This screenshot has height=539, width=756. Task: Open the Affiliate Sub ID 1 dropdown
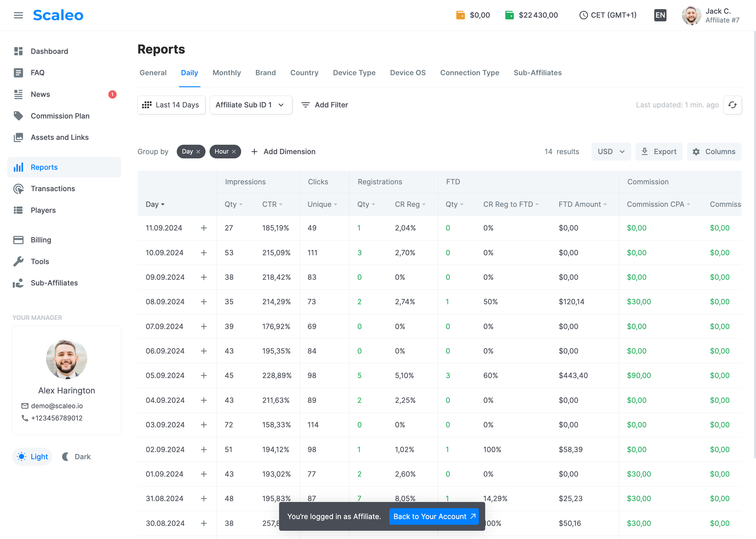coord(250,105)
